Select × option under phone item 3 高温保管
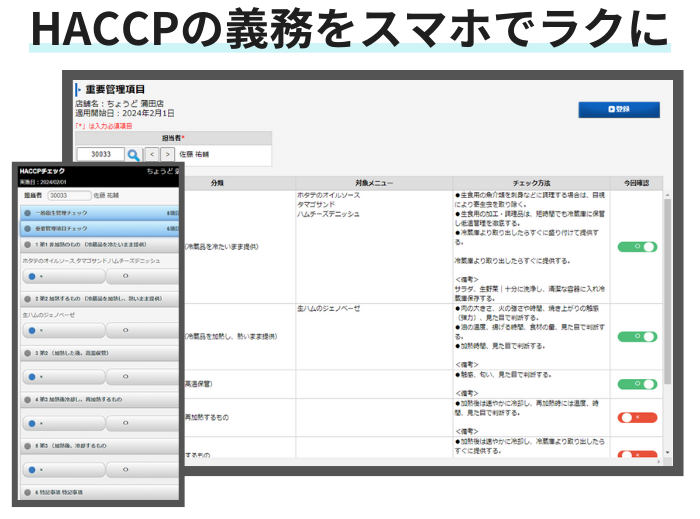The image size is (700, 519). (x=63, y=377)
